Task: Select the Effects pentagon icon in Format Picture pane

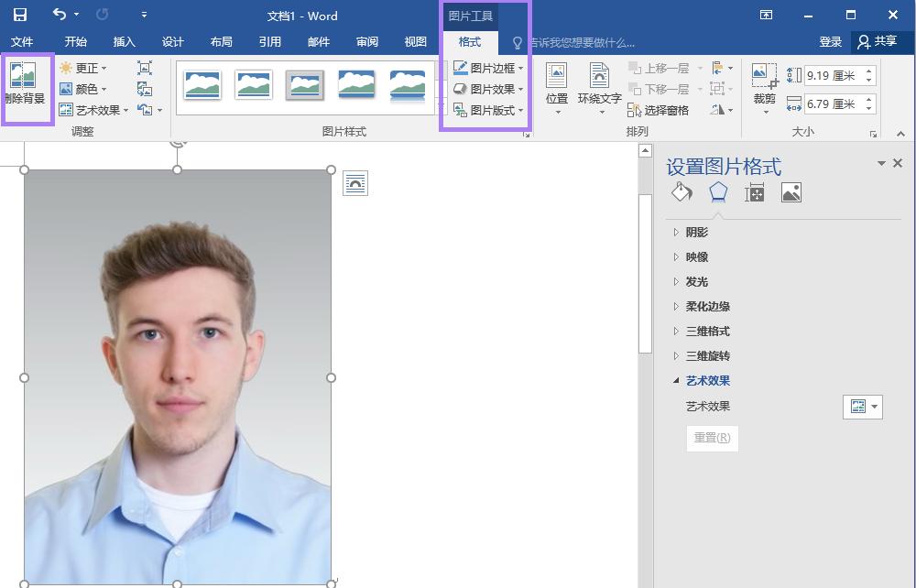Action: pyautogui.click(x=717, y=191)
